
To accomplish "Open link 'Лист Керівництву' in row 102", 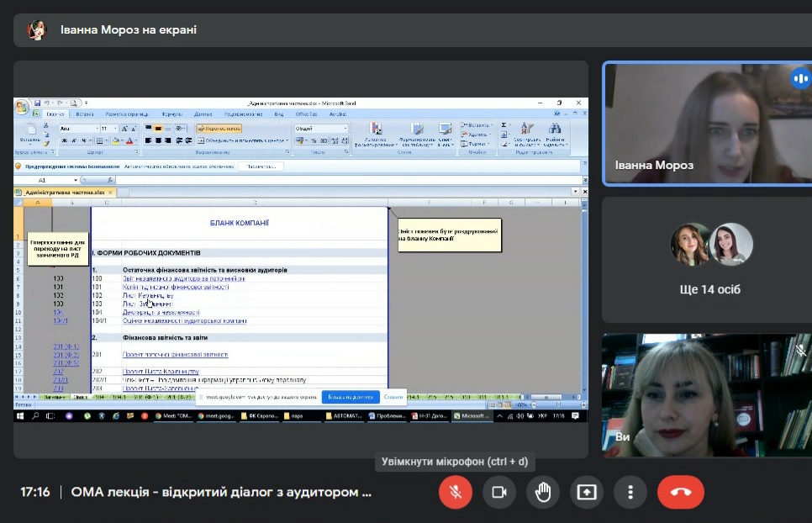I will point(148,296).
